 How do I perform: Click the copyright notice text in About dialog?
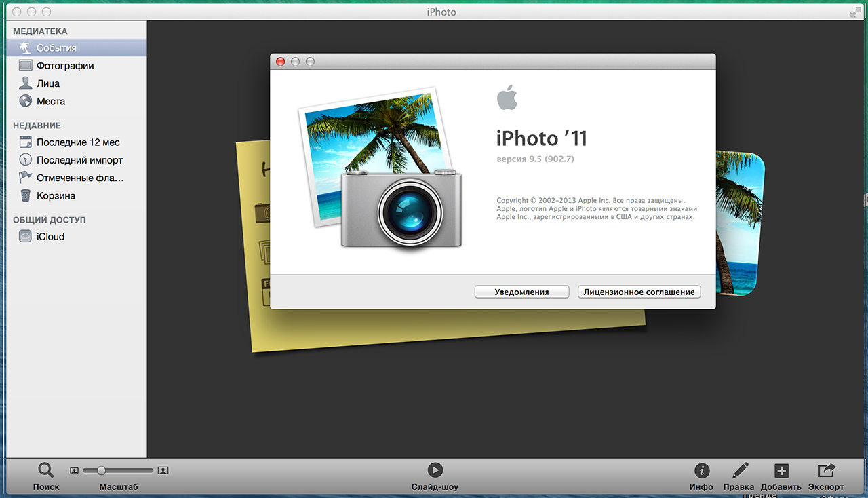click(x=597, y=209)
